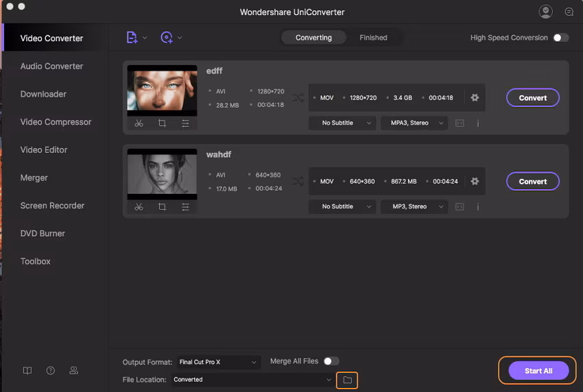Click Convert button for edff
Image resolution: width=583 pixels, height=392 pixels.
533,98
